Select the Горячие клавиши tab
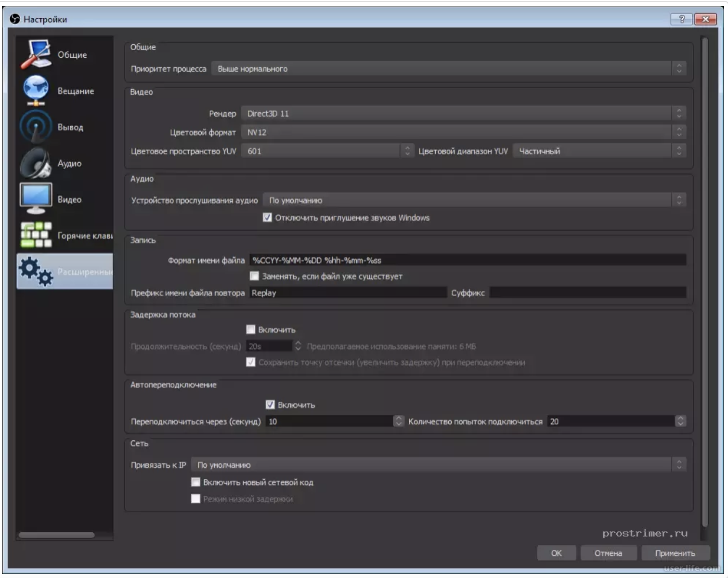 tap(65, 235)
